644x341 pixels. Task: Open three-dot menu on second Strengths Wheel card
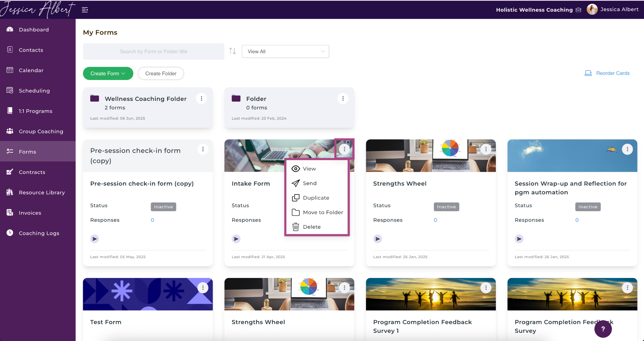[x=344, y=288]
